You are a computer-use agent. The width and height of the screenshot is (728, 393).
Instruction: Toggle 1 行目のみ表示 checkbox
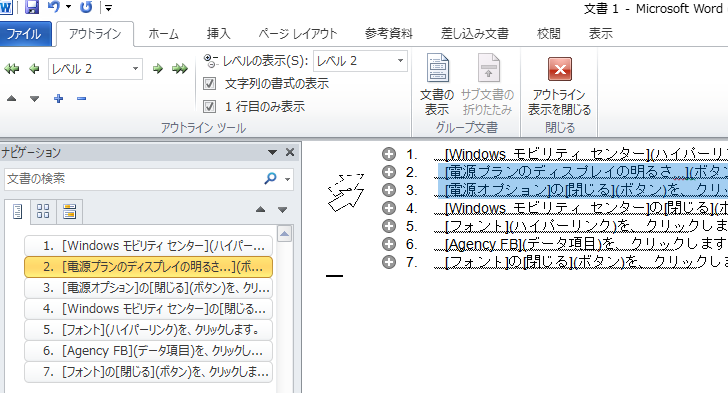tap(210, 107)
